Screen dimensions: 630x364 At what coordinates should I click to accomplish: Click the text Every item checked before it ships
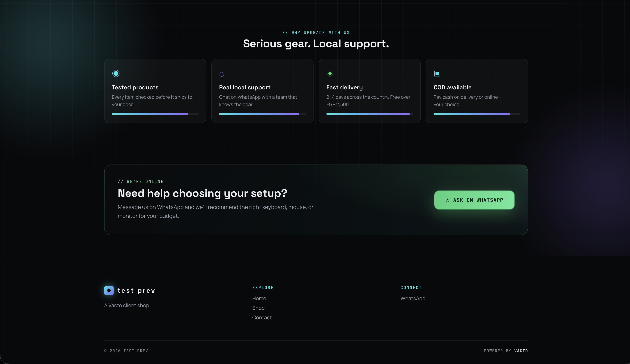click(152, 100)
